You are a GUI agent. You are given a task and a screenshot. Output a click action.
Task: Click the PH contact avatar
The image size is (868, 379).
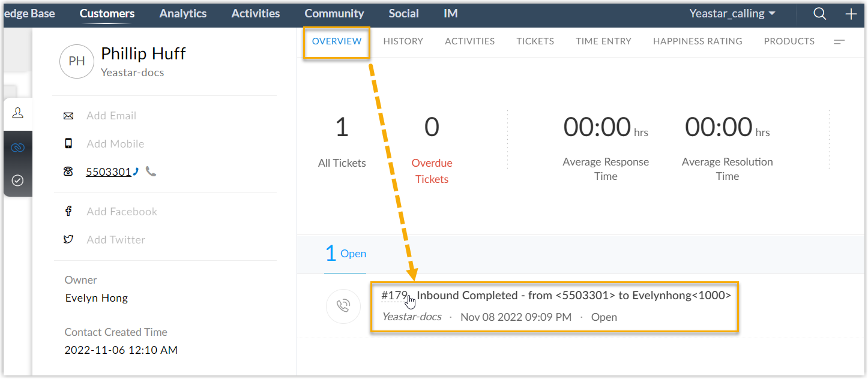pos(77,62)
